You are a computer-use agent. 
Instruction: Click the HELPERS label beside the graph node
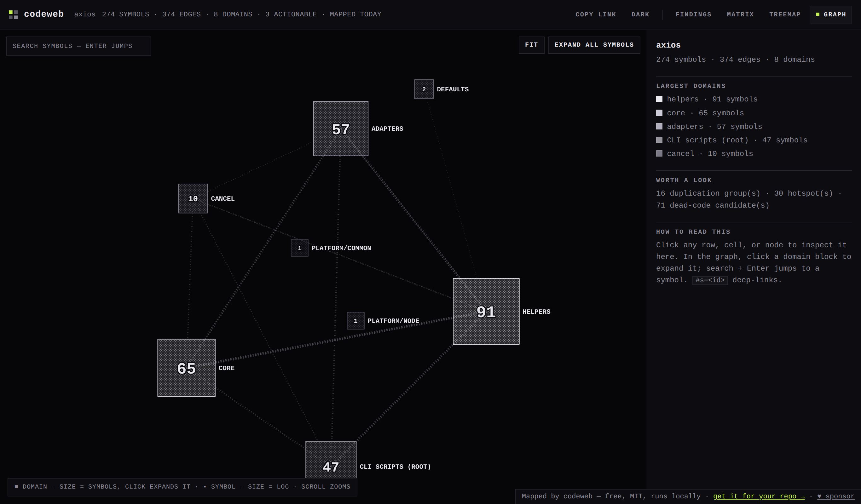(536, 312)
